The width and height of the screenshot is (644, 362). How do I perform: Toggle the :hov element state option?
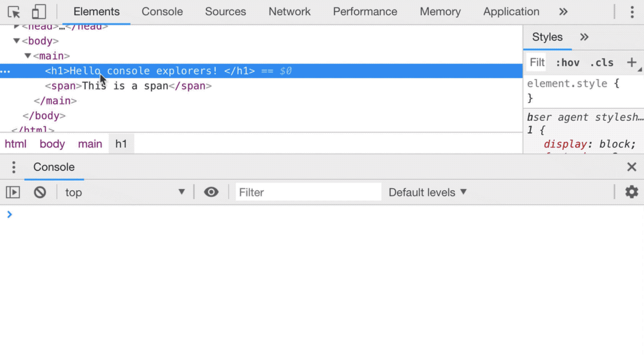point(568,63)
